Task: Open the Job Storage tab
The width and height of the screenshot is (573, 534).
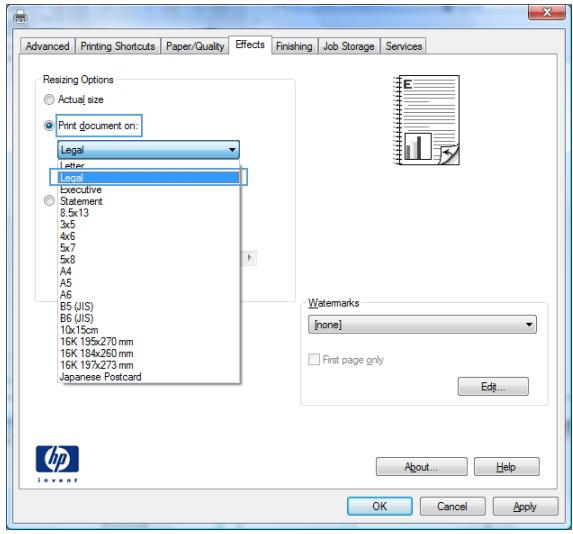Action: (349, 46)
